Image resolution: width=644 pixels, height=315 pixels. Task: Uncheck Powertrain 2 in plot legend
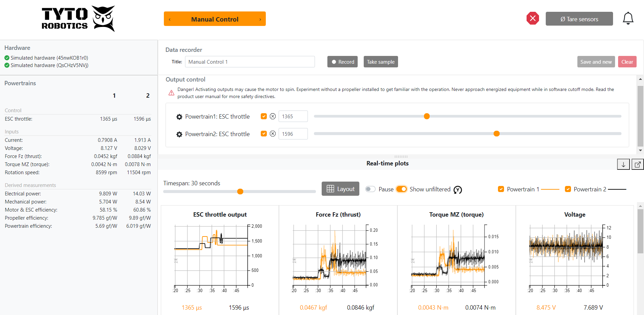tap(568, 189)
